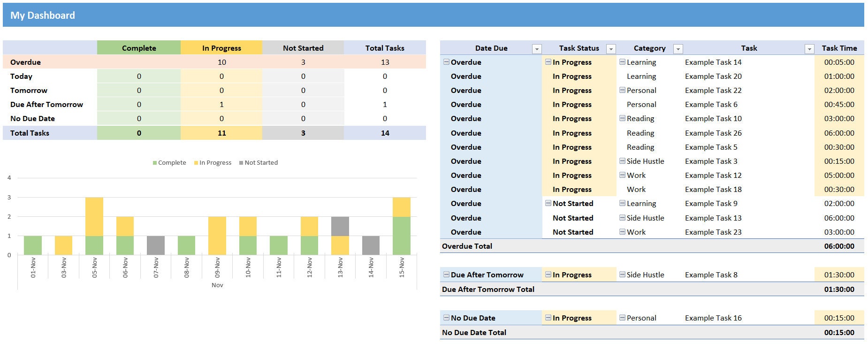The image size is (868, 344).
Task: Select the Due After Tomorrow Total label
Action: [x=488, y=289]
